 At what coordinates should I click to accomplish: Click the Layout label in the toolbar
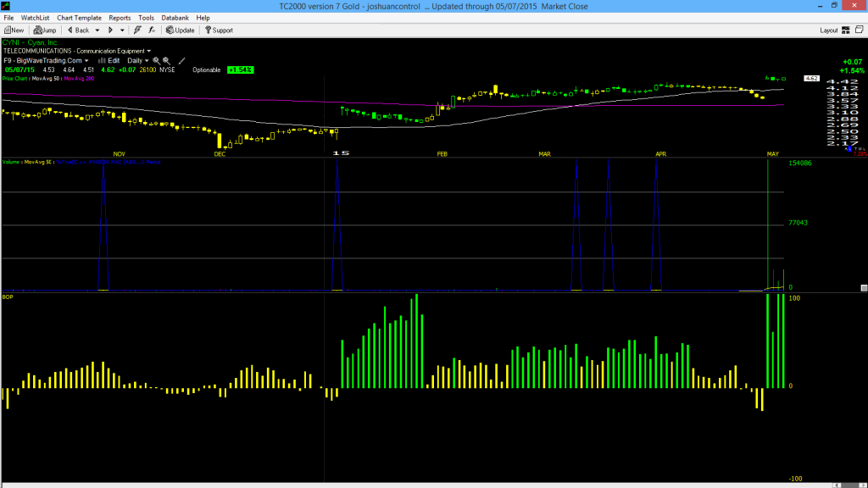(829, 30)
